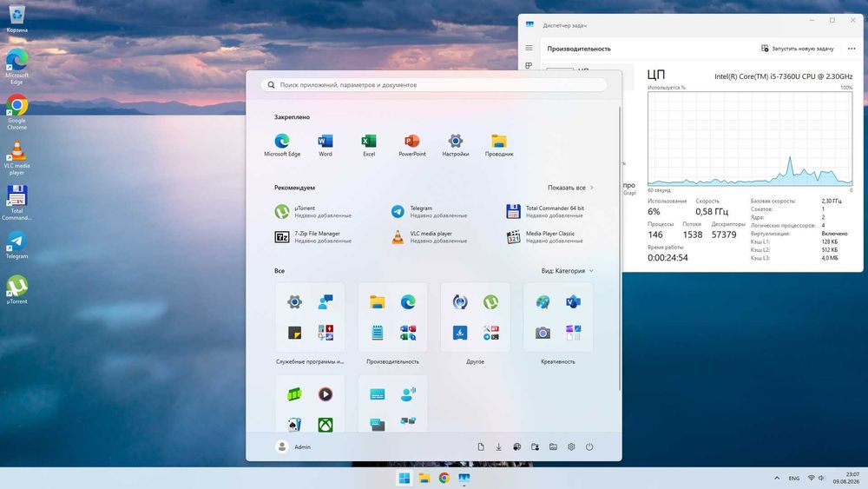Click the 0,58 ГГц speed value

point(712,212)
